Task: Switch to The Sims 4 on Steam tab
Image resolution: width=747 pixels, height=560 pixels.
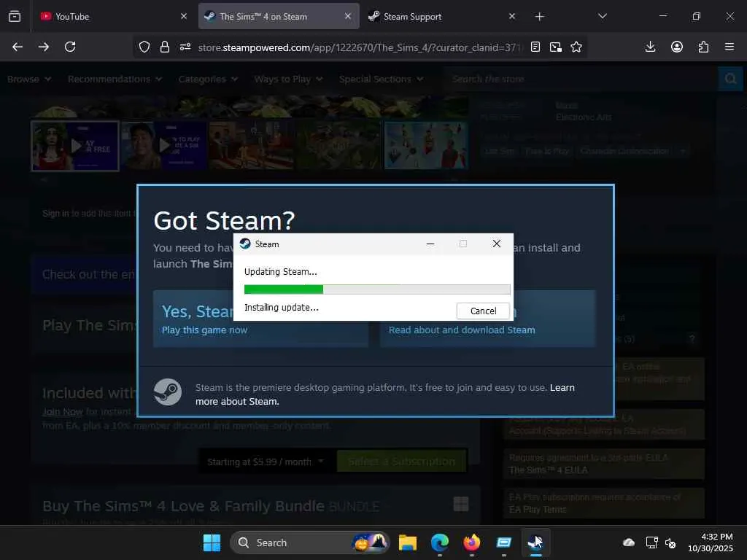Action: point(279,16)
